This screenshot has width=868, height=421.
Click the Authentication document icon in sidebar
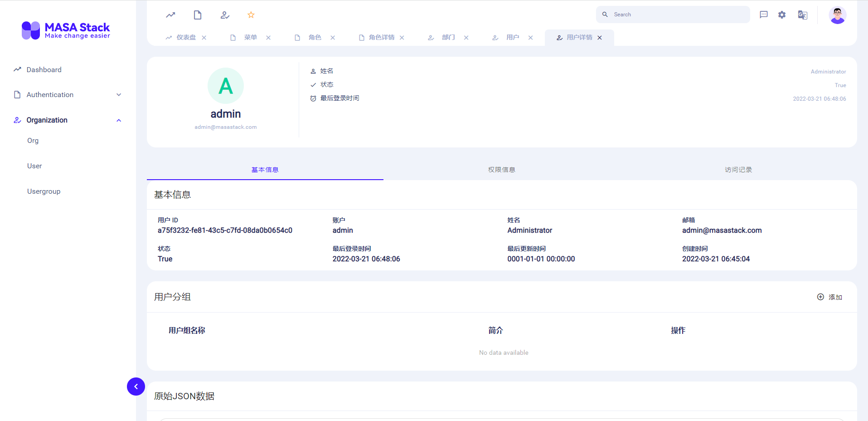17,94
